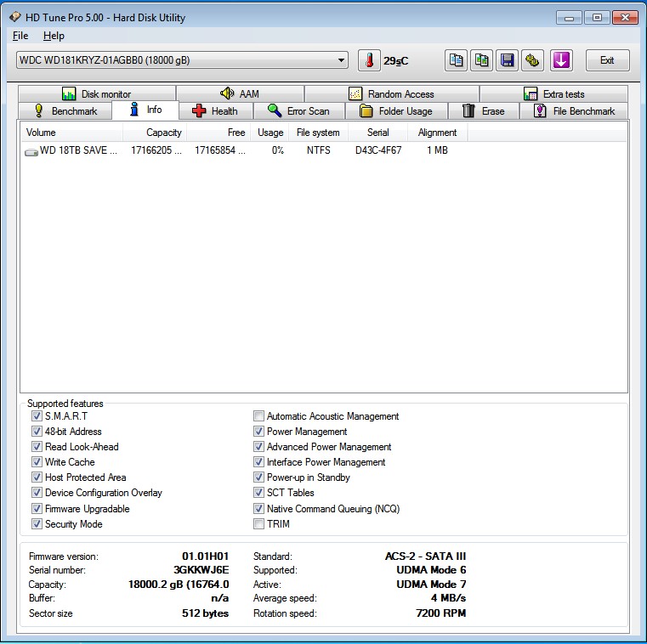Select the Benchmark tab
This screenshot has height=644, width=647.
65,111
